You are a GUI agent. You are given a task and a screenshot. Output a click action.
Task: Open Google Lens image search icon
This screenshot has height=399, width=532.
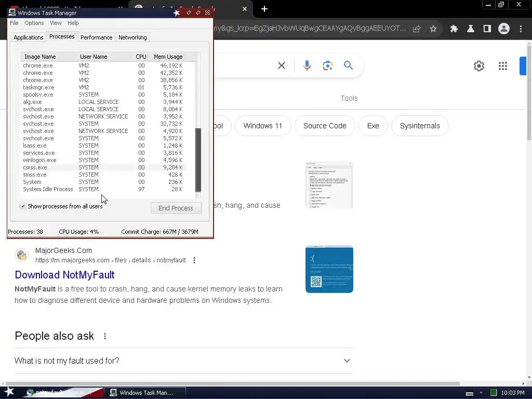(x=327, y=65)
